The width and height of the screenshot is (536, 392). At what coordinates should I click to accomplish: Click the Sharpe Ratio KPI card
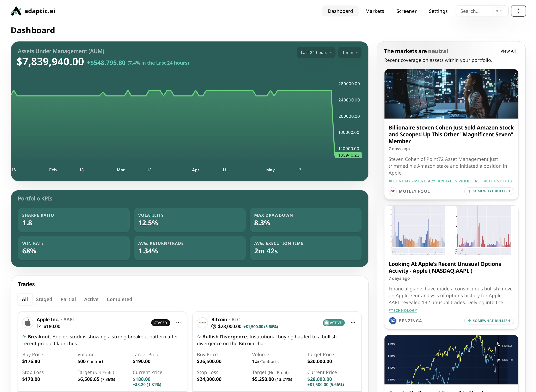tap(74, 220)
